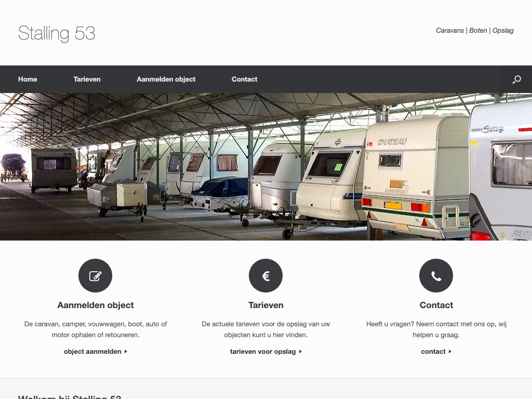Click the 'Caravans | Boten | Opslag' tagline
The height and width of the screenshot is (399, 532).
[475, 31]
